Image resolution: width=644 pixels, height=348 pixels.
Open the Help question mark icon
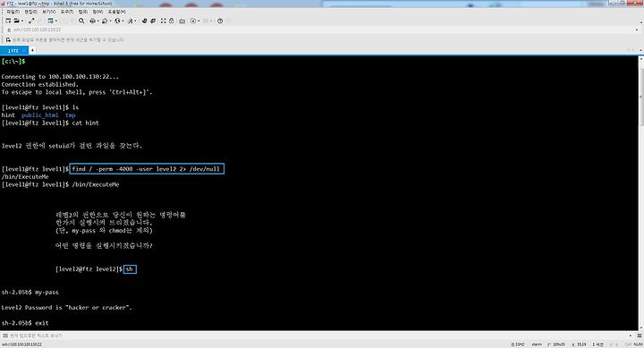point(220,21)
